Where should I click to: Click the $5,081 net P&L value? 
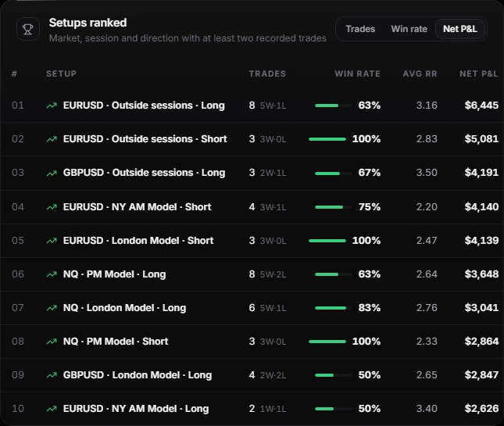point(481,139)
